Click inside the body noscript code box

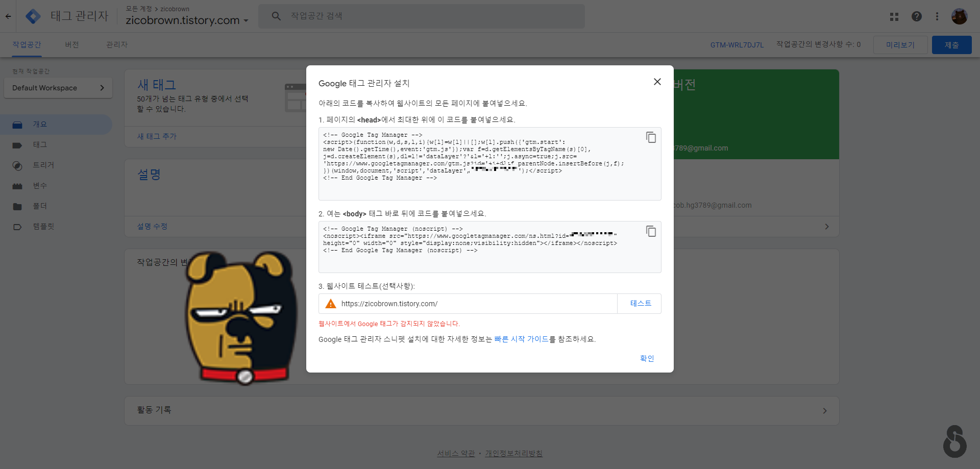coord(490,247)
